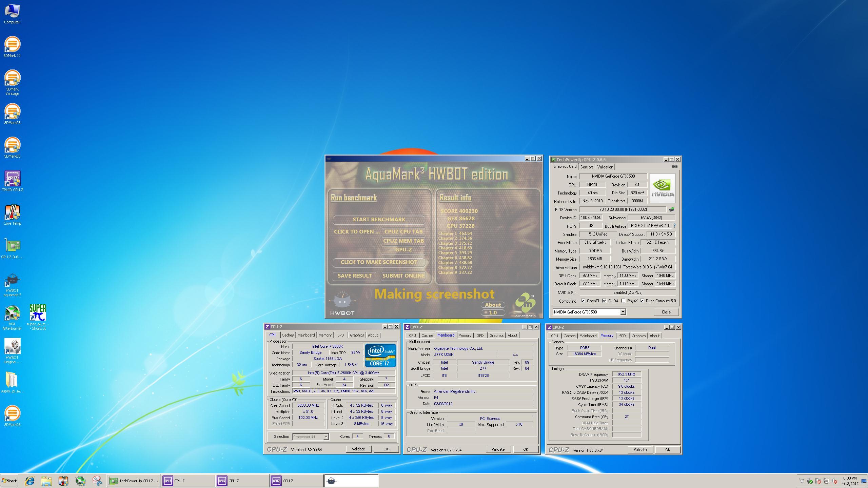Open the Snipping Tool taskbar icon

click(97, 481)
